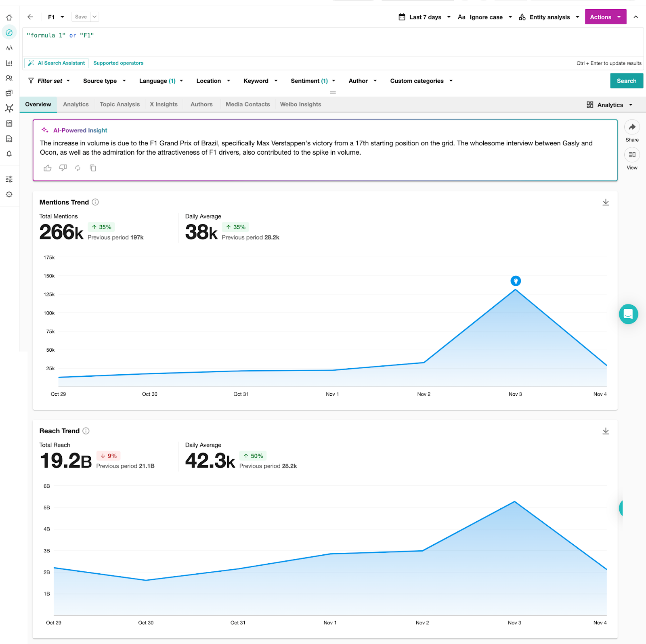Viewport: 646px width, 644px height.
Task: Open the Source type filter
Action: click(105, 81)
